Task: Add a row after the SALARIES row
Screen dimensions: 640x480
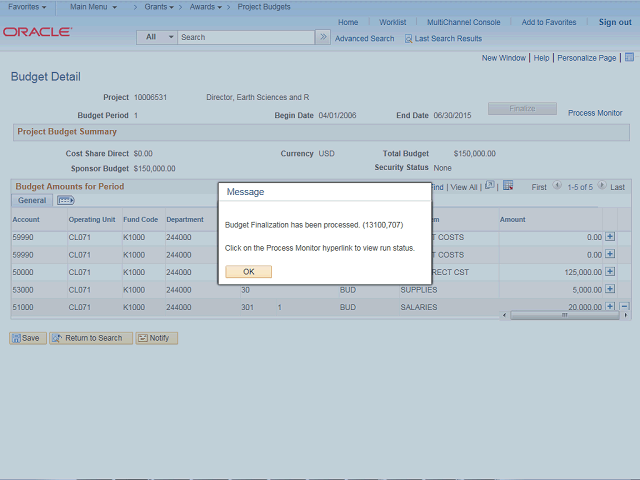Action: [x=610, y=306]
